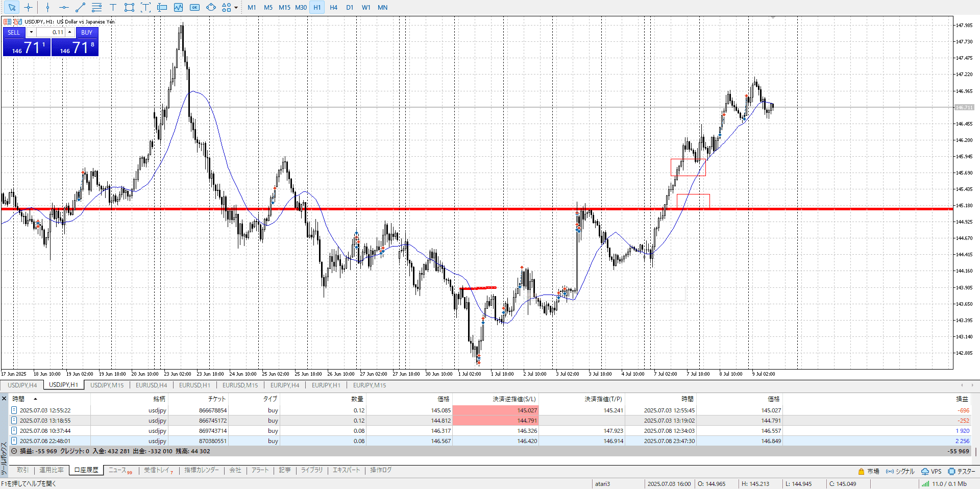The image size is (980, 489).
Task: Choose the horizontal line tool
Action: [x=64, y=7]
